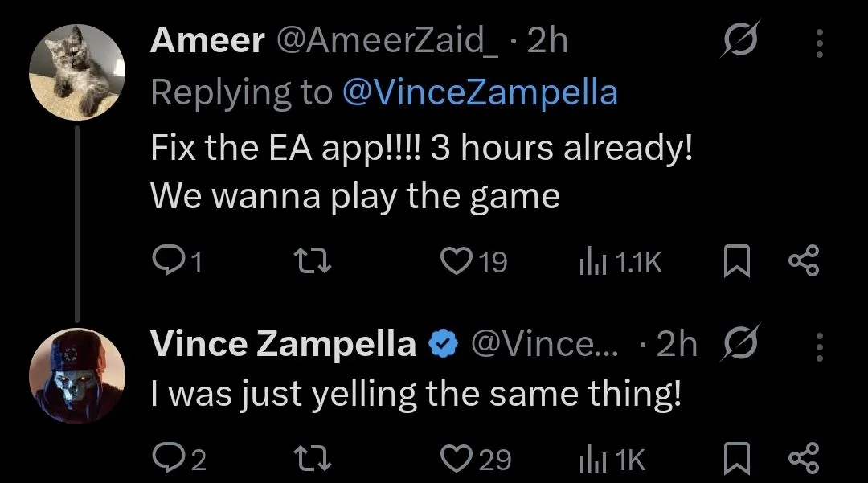Repost Vince Zampella's reply
This screenshot has width=868, height=483.
pyautogui.click(x=310, y=459)
